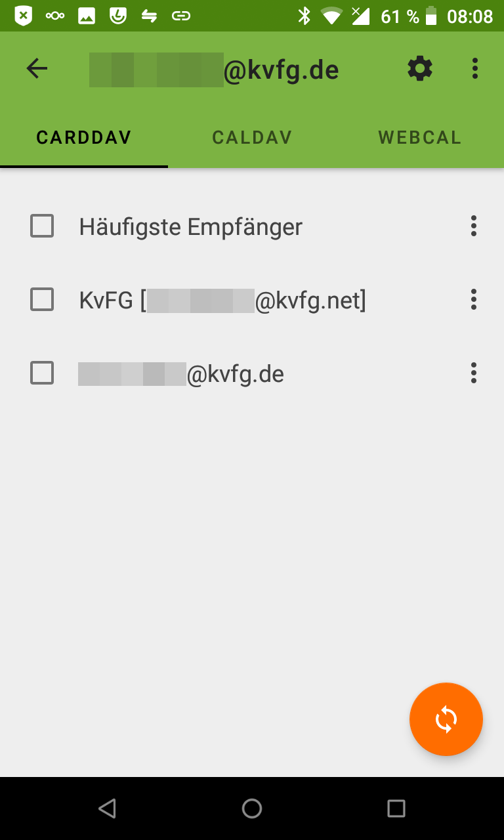504x840 pixels.
Task: Switch to the CALDAV tab
Action: pos(252,137)
